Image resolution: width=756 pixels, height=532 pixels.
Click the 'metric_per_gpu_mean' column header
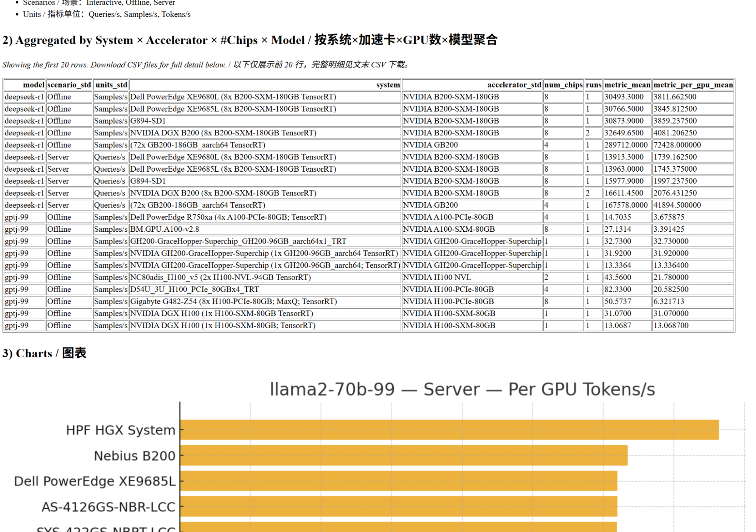click(x=693, y=85)
